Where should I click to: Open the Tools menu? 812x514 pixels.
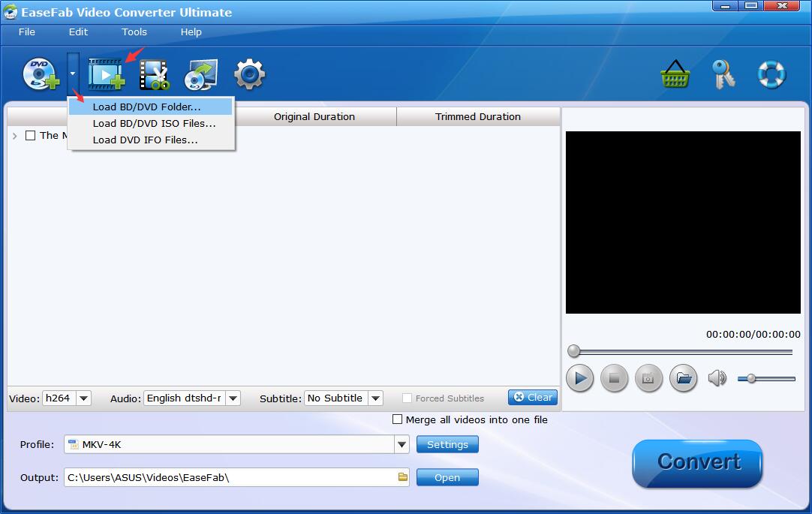click(x=134, y=32)
